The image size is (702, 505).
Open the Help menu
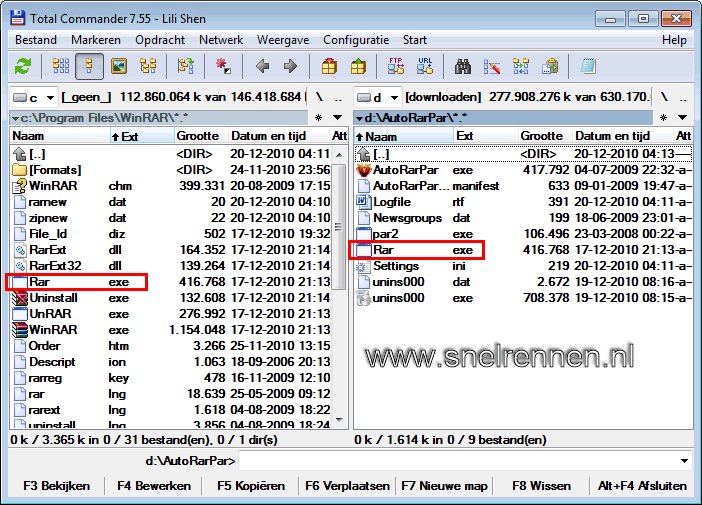pos(674,40)
